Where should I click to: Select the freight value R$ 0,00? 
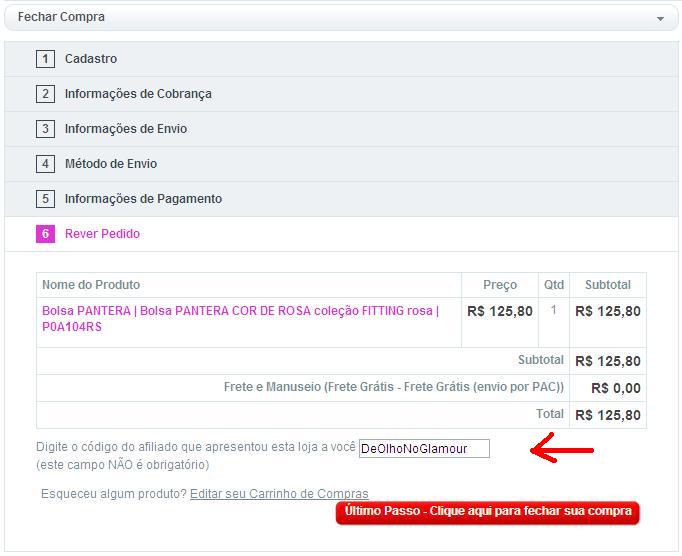[615, 388]
